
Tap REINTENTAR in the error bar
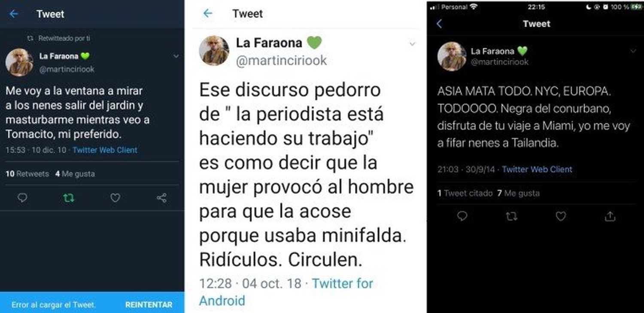149,305
